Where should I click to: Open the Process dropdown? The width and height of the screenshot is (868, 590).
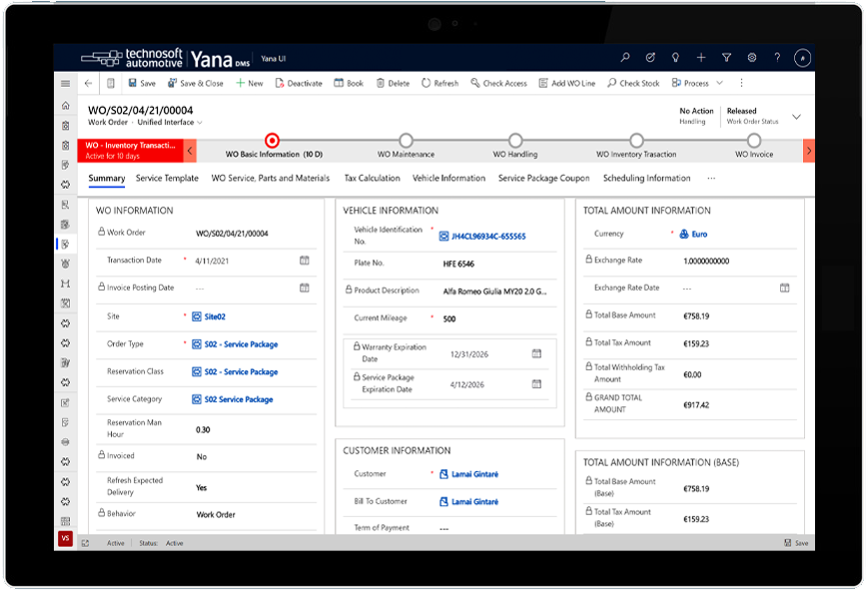pyautogui.click(x=697, y=83)
